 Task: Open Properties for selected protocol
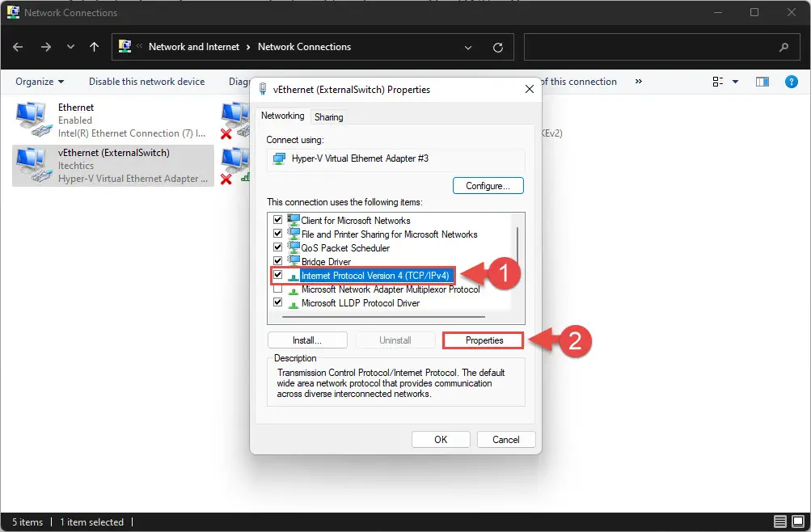tap(484, 340)
